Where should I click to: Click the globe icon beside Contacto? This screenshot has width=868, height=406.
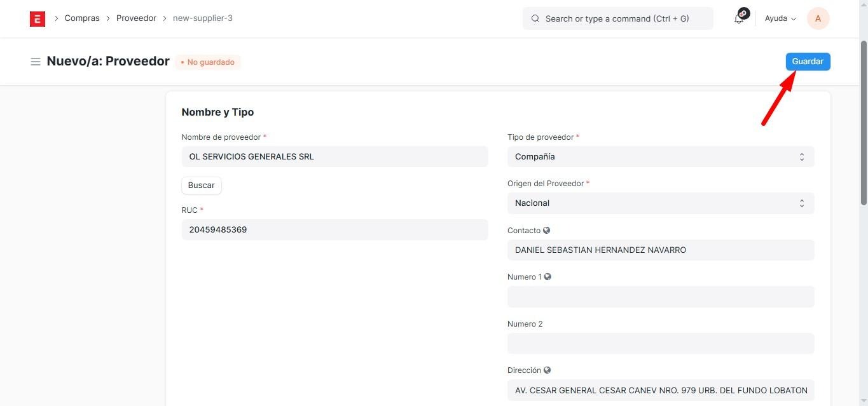pos(547,231)
